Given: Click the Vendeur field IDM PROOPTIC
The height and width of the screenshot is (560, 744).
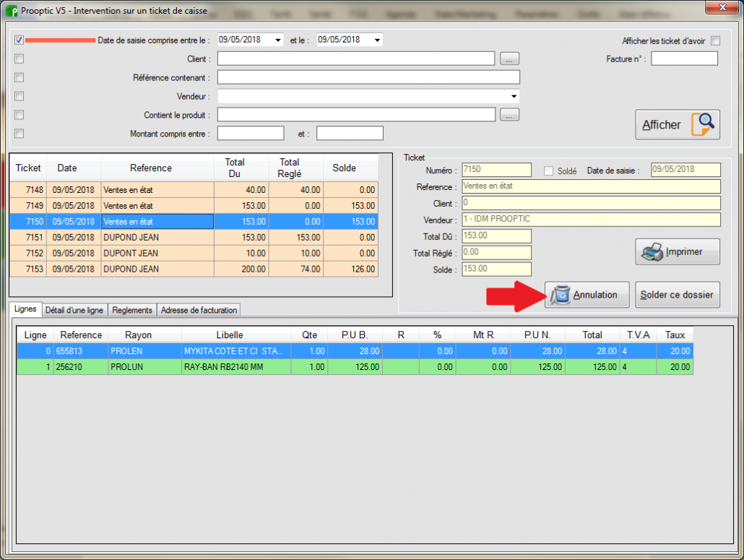Looking at the screenshot, I should (x=591, y=220).
